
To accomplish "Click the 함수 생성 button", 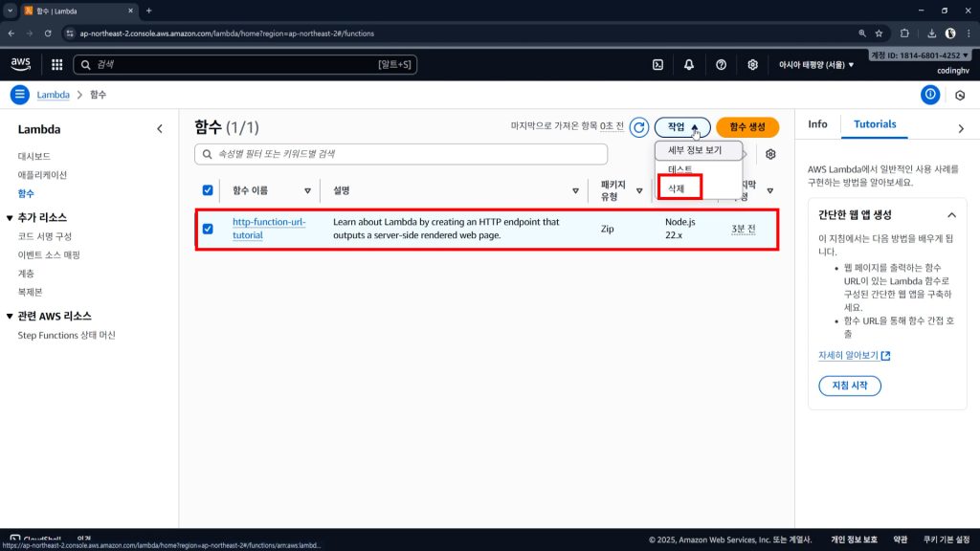I will pos(747,127).
